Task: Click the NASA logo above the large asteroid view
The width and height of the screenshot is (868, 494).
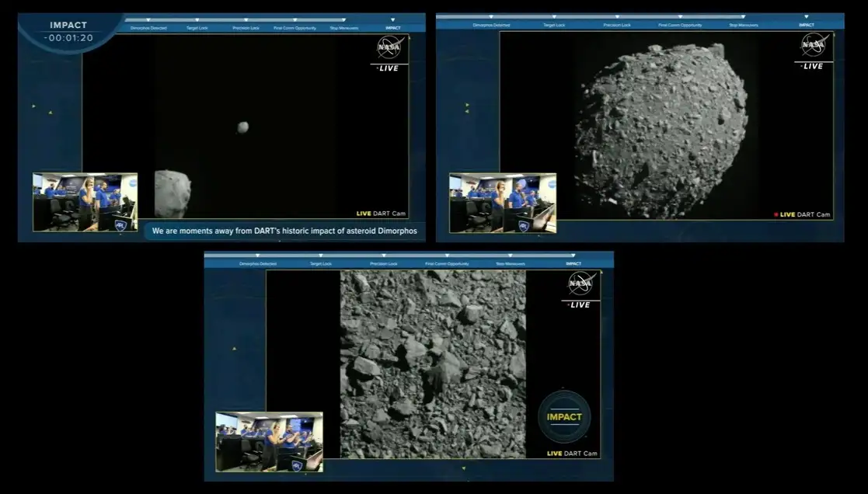Action: pos(813,47)
